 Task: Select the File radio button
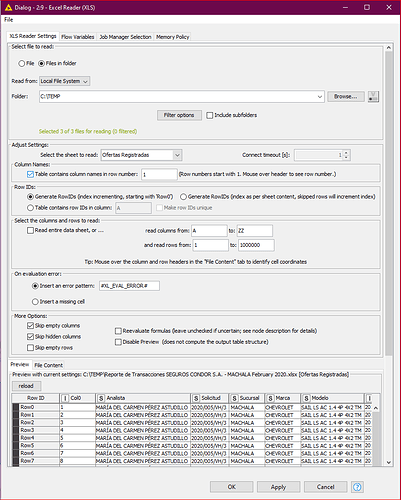point(22,63)
